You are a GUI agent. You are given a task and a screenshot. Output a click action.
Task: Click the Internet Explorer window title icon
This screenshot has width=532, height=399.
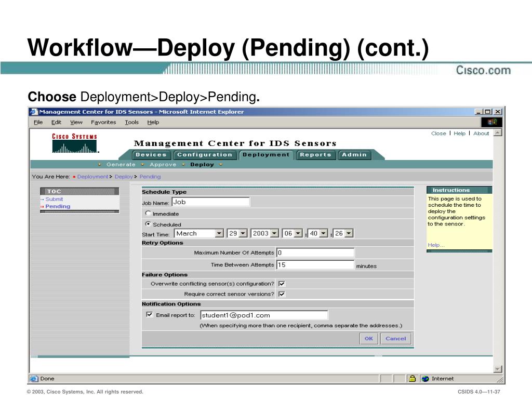pos(34,112)
